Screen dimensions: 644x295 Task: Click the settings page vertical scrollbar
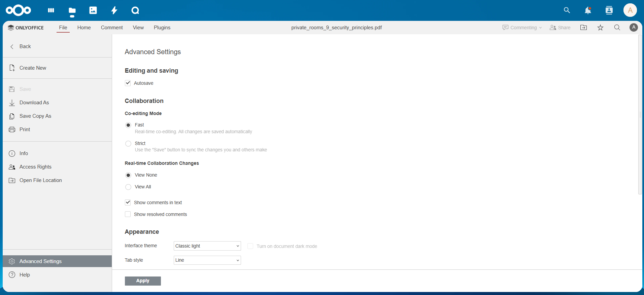(x=640, y=114)
